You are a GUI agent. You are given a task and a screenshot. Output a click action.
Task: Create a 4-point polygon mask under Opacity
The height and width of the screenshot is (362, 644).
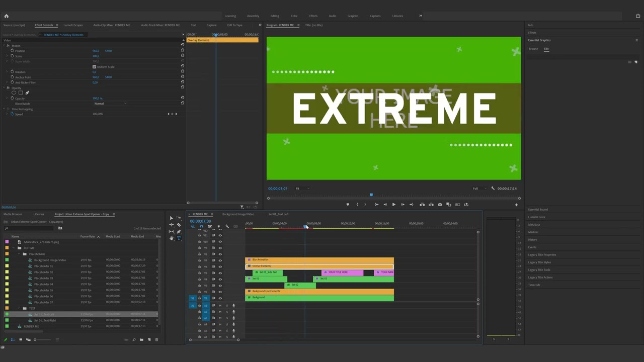[21, 93]
